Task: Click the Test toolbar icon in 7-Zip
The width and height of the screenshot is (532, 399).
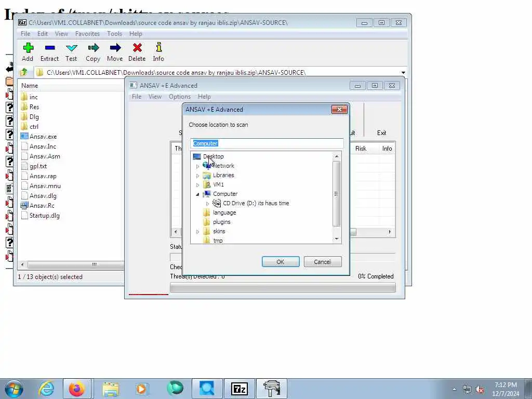Action: tap(72, 47)
